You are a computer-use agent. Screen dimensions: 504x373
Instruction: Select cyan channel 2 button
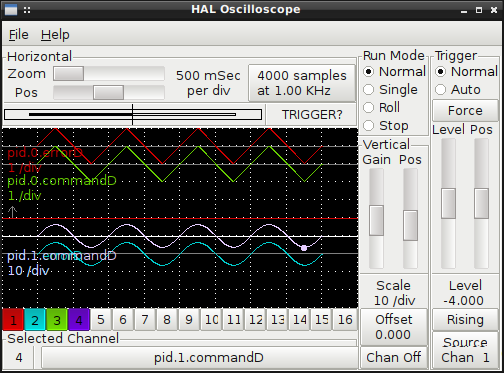[x=35, y=320]
